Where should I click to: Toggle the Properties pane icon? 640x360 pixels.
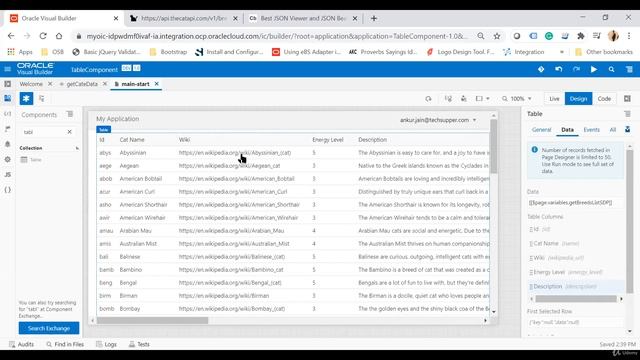(627, 99)
